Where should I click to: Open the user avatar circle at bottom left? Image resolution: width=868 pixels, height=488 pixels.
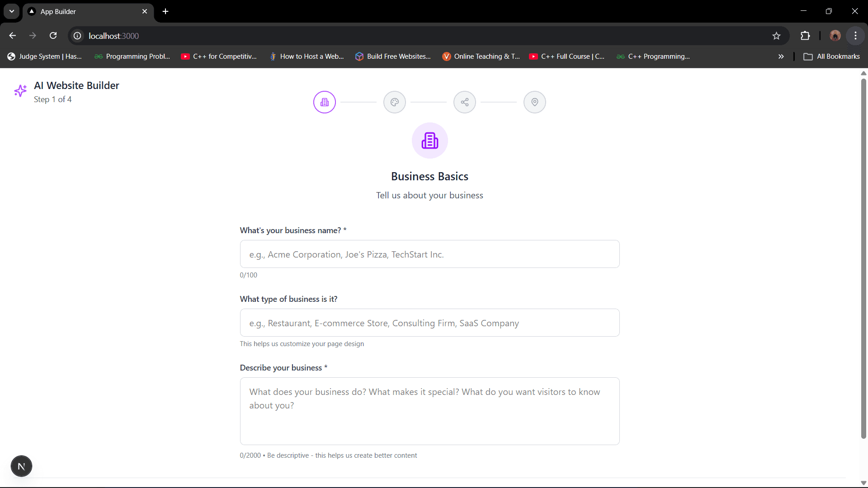(21, 466)
